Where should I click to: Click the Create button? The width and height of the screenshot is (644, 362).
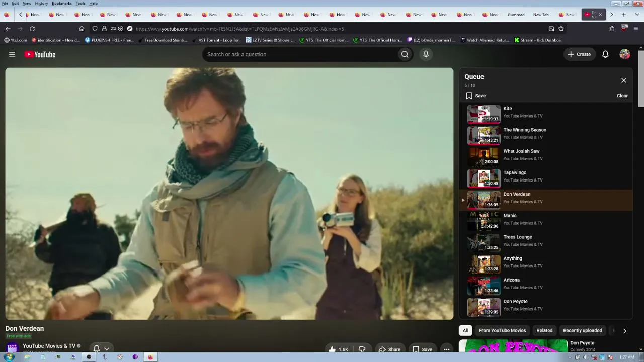(579, 54)
